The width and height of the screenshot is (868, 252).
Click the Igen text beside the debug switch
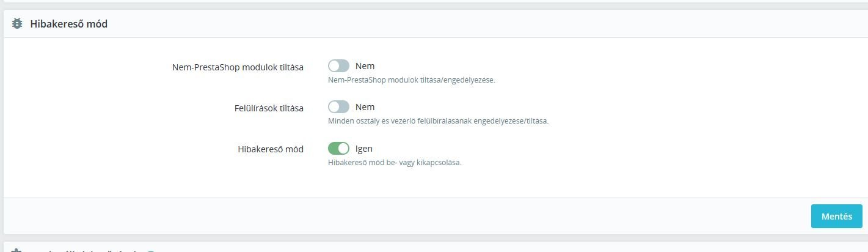click(x=364, y=149)
